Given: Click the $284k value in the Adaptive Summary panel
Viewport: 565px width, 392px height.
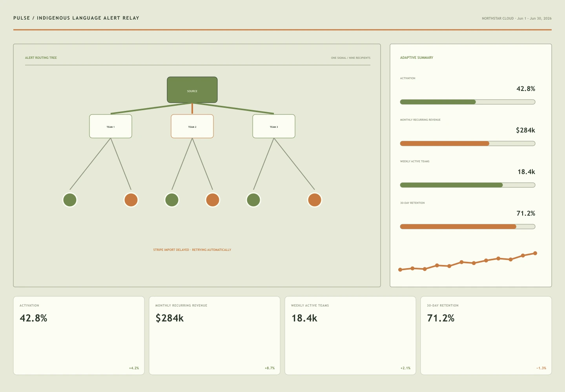Looking at the screenshot, I should pyautogui.click(x=525, y=130).
